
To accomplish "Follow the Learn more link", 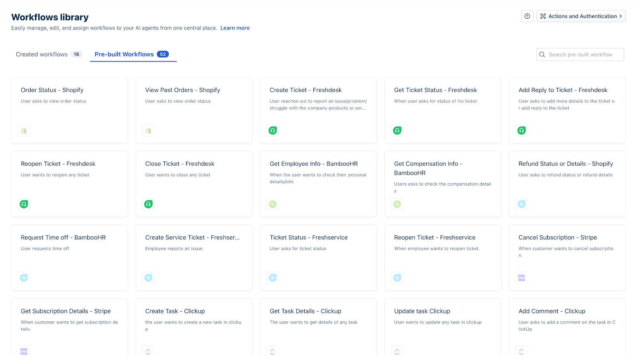I will click(235, 28).
